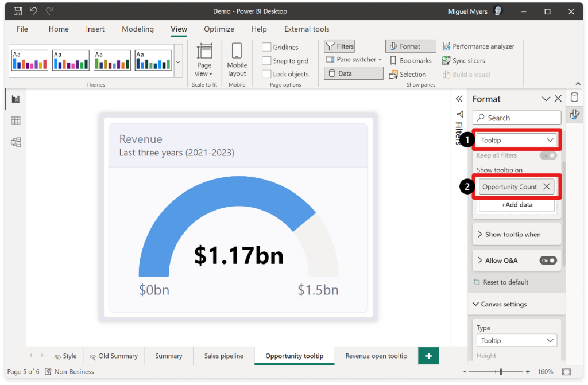Undo the last action
Viewport: 588px width, 385px height.
[33, 11]
